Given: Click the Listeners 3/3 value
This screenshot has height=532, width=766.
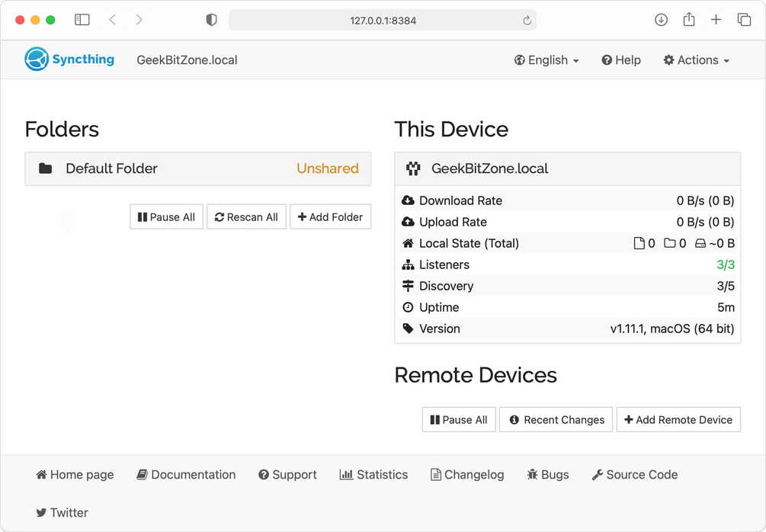Looking at the screenshot, I should pyautogui.click(x=726, y=264).
